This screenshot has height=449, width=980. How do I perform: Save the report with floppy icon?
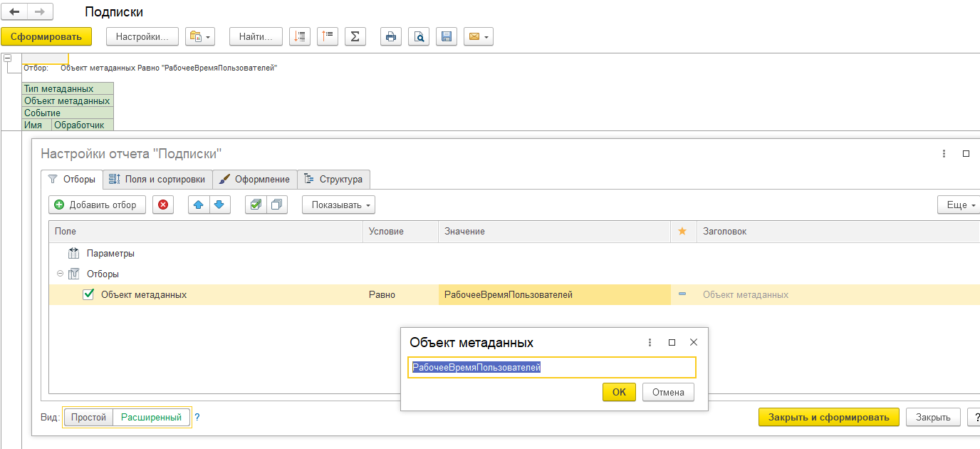click(x=447, y=36)
